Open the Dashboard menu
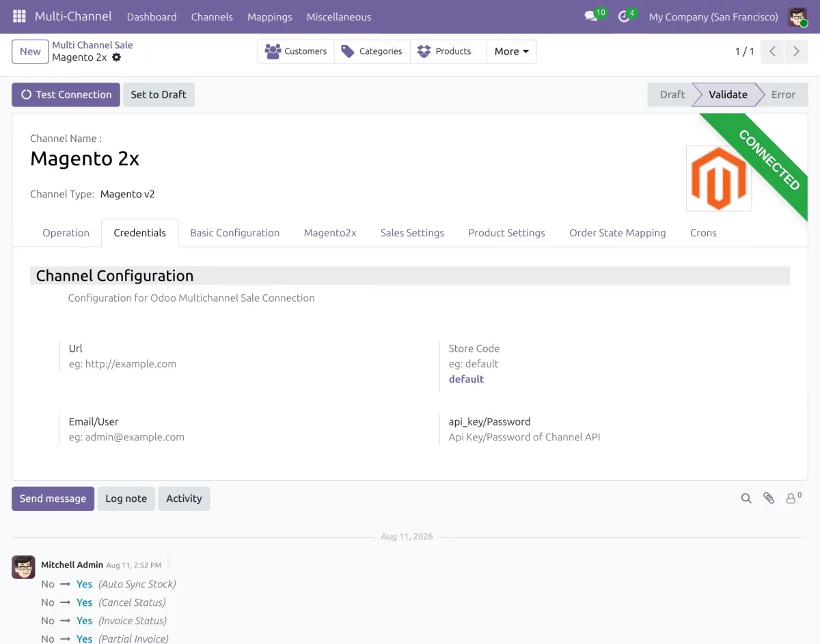 tap(152, 16)
